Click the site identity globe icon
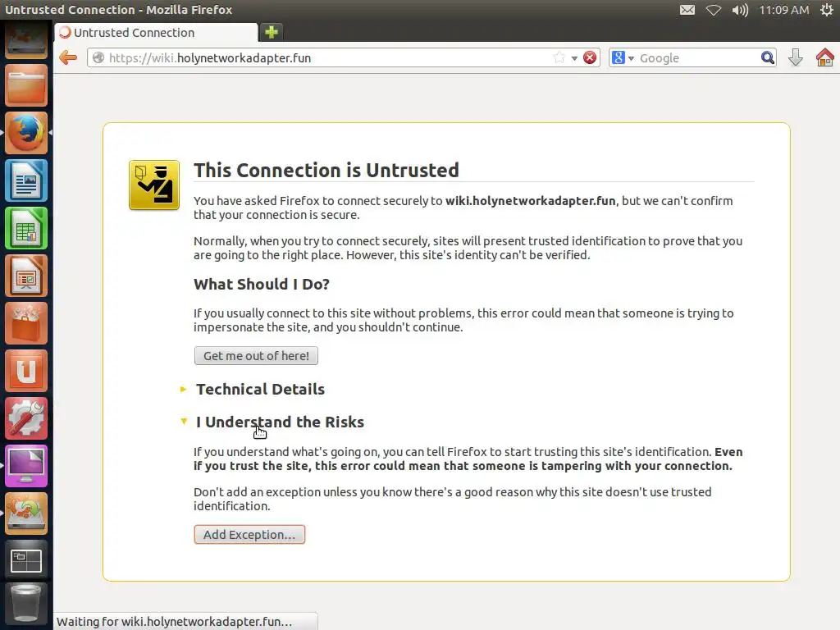This screenshot has height=630, width=840. pyautogui.click(x=98, y=58)
